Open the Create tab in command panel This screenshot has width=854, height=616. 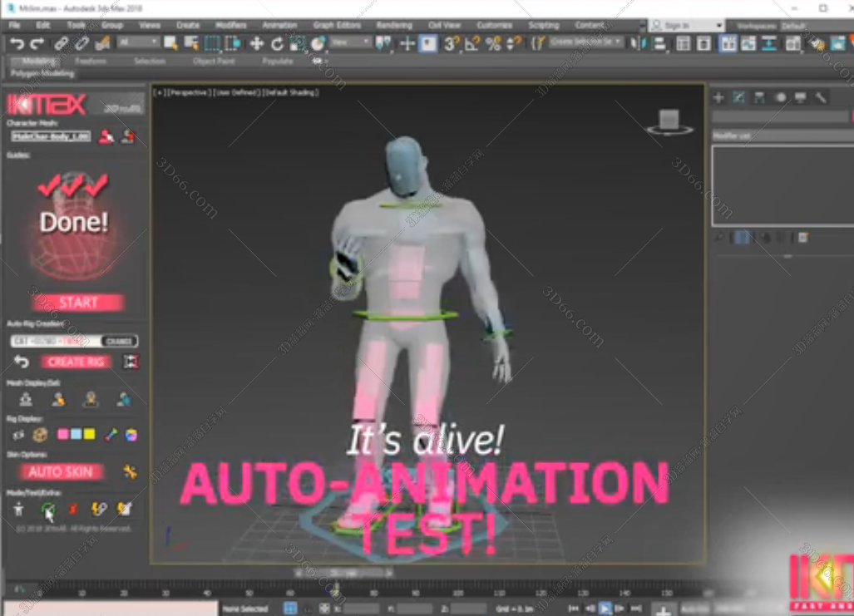(718, 97)
